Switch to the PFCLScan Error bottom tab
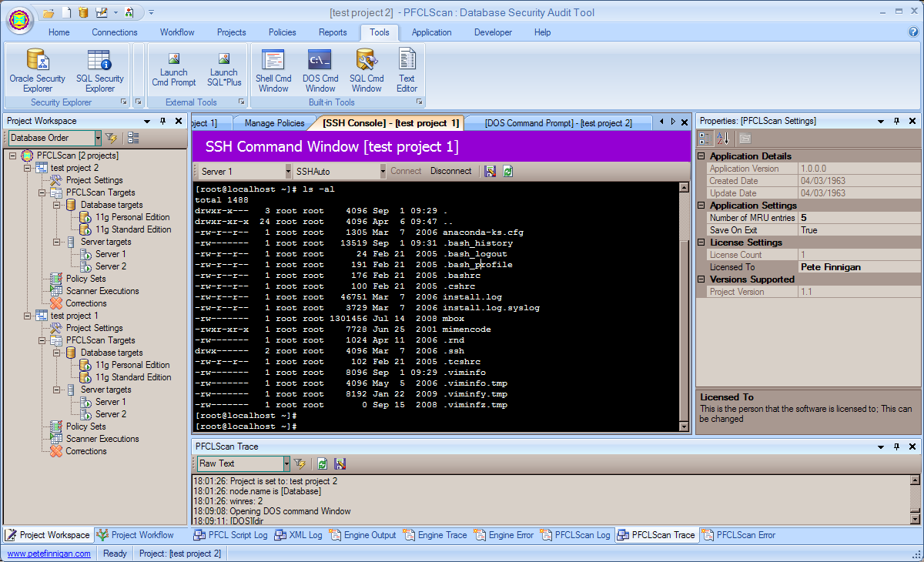Viewport: 924px width, 562px height. pos(738,535)
